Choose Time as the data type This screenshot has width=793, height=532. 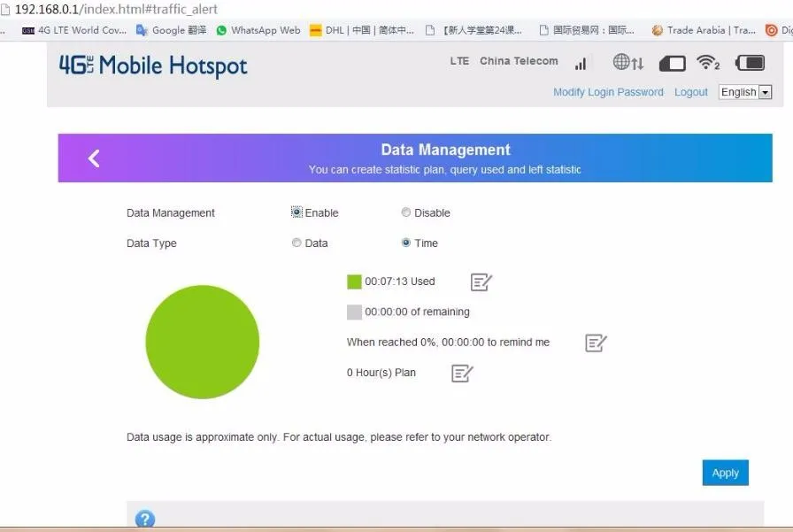click(x=406, y=243)
